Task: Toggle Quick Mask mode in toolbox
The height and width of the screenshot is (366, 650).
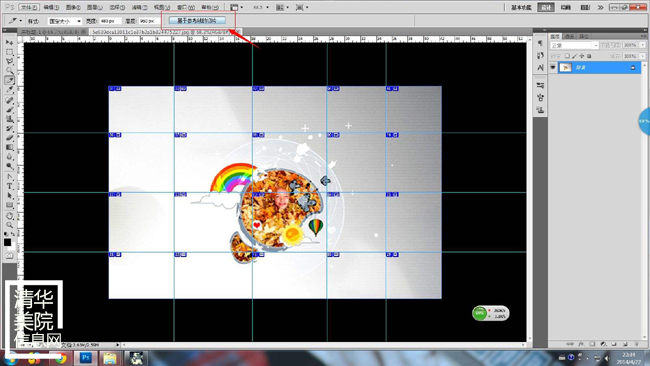Action: point(9,256)
